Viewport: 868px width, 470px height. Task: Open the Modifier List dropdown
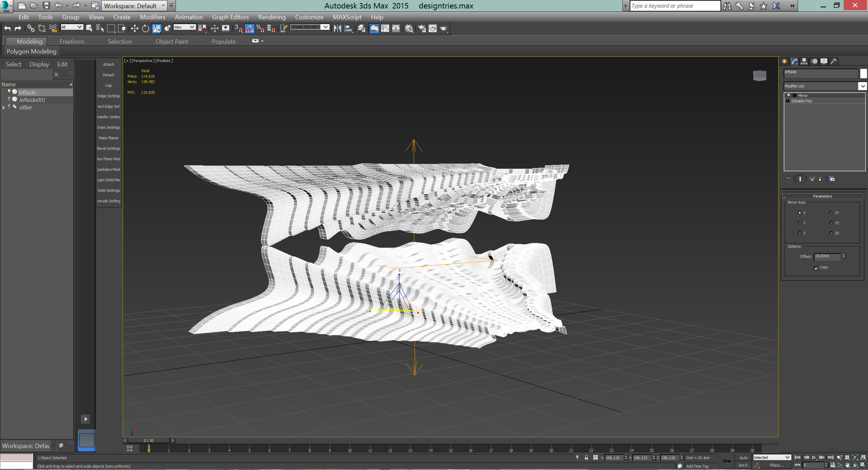pyautogui.click(x=862, y=86)
